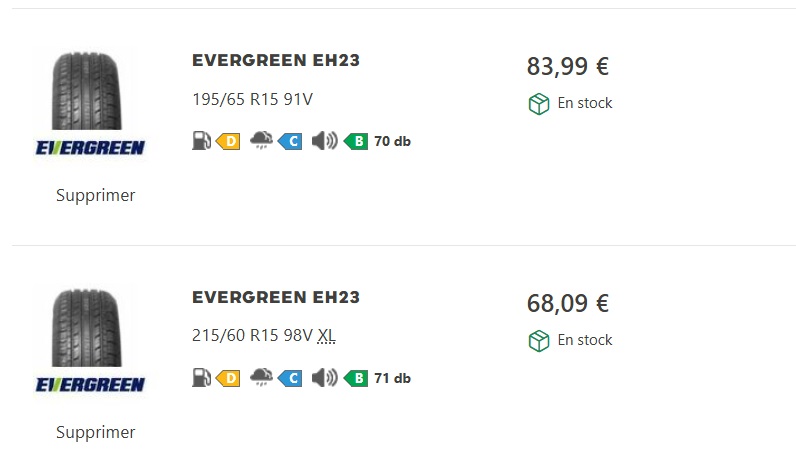
Task: Click the fuel efficiency icon for the 195/65 tire
Action: coord(201,141)
